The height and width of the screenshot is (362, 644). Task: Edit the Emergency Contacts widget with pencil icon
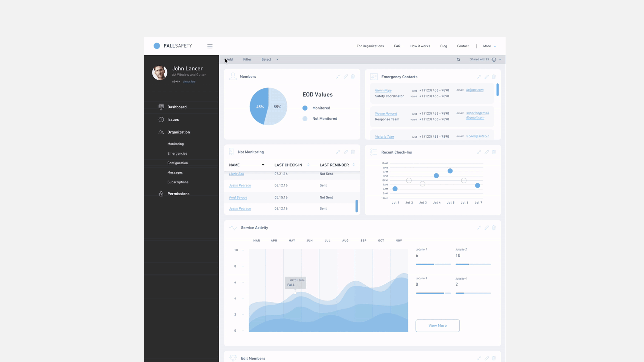point(487,77)
